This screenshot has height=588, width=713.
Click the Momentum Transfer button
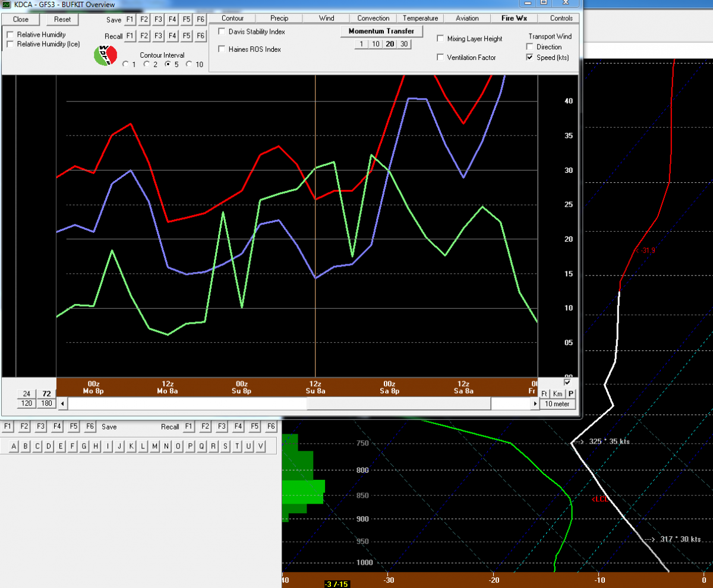click(381, 31)
